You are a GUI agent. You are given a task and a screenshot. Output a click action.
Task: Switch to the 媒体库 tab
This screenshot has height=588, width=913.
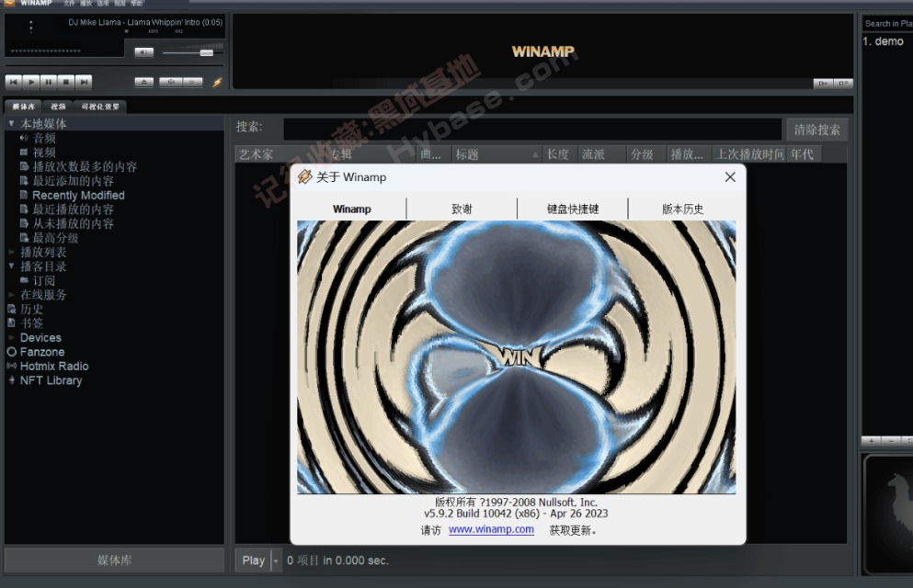(24, 107)
